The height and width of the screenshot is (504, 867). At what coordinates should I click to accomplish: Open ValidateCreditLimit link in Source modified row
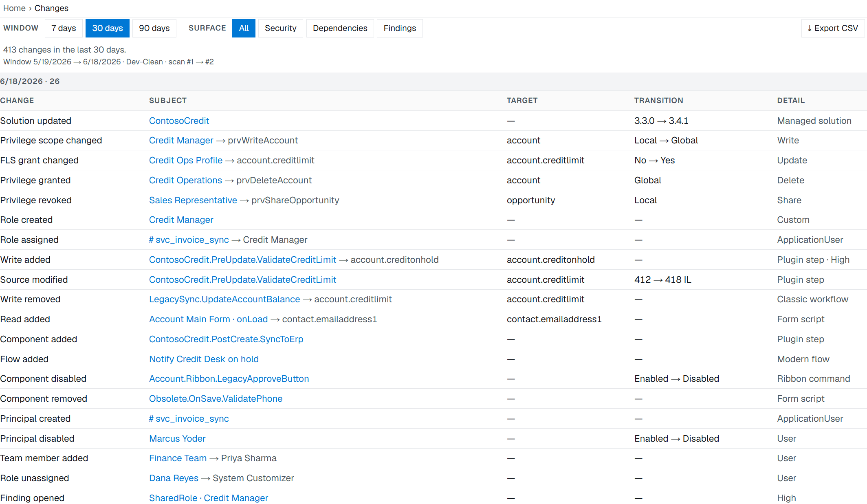243,280
